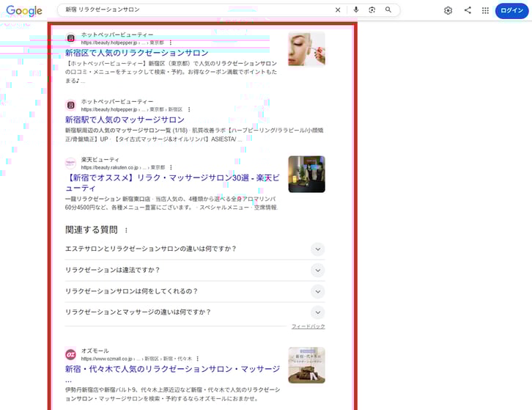Click the ログイン button
The width and height of the screenshot is (532, 410).
tap(511, 10)
